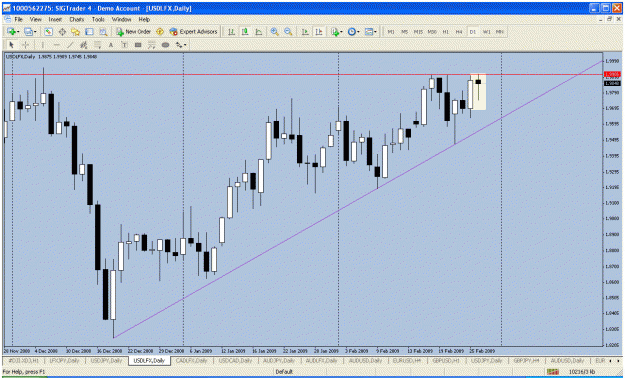Image resolution: width=625 pixels, height=378 pixels.
Task: Select the Fibonacci Expansion tool
Action: point(152,45)
